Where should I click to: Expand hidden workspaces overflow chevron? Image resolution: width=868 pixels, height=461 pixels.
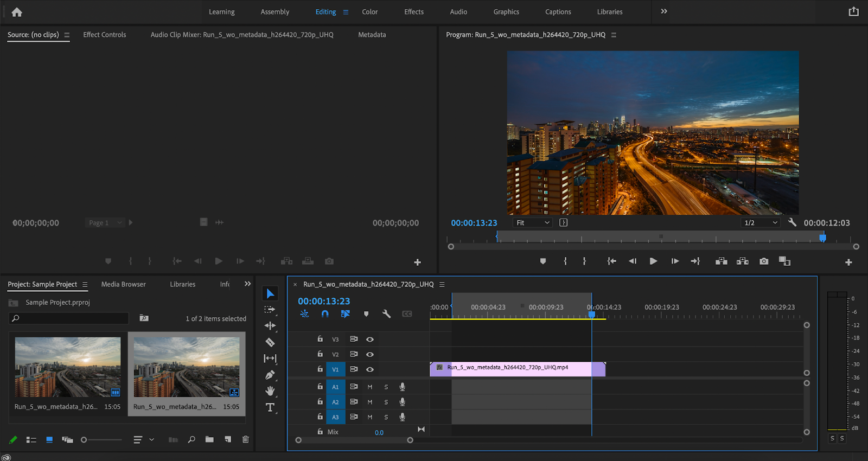point(664,11)
